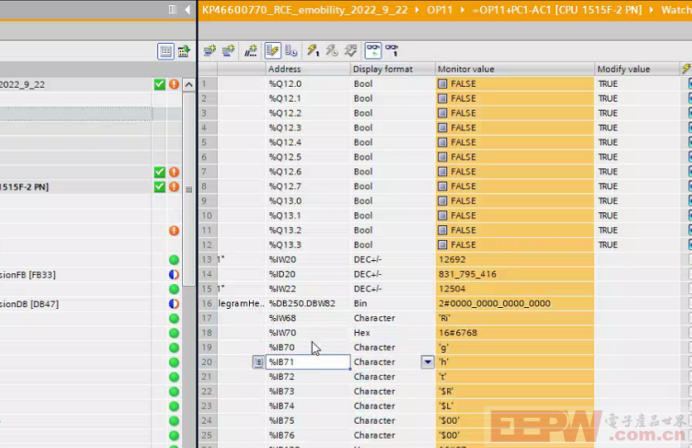Click the %IB74 address cell
This screenshot has width=692, height=448.
[308, 406]
